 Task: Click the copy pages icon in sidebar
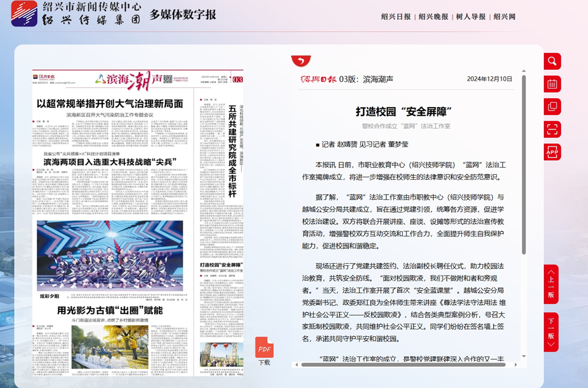pyautogui.click(x=552, y=106)
